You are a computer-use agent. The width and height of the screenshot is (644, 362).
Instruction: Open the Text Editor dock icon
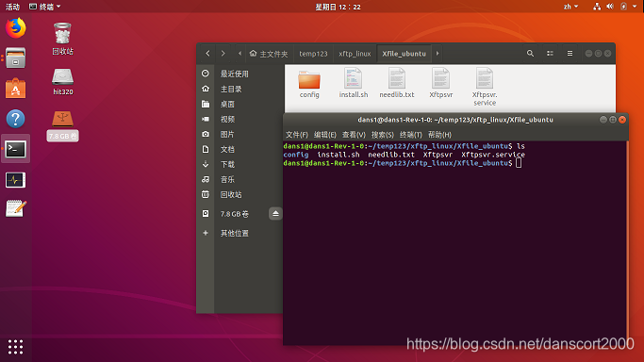pyautogui.click(x=16, y=209)
